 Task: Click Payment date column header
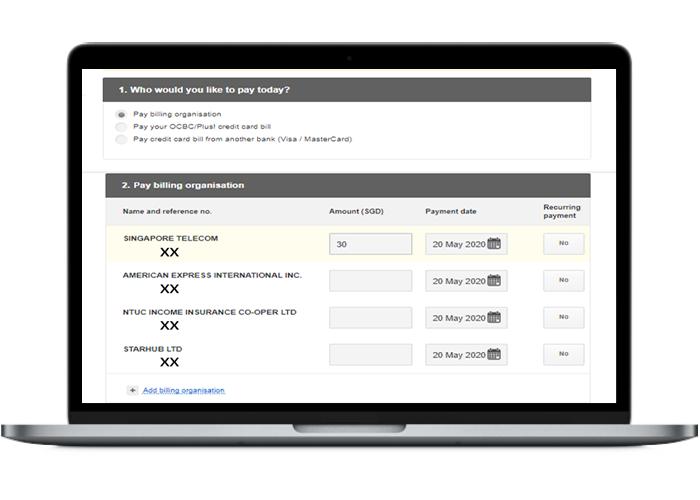(x=450, y=211)
